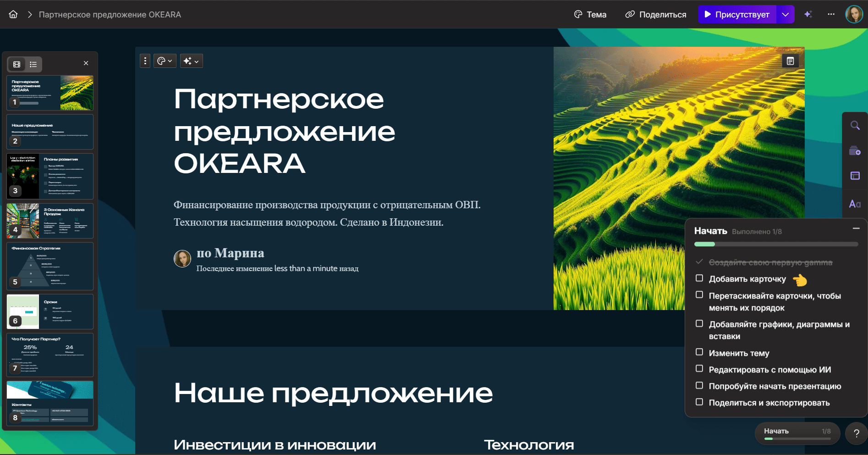Switch sidebar to list outline view
The image size is (868, 455).
click(33, 64)
